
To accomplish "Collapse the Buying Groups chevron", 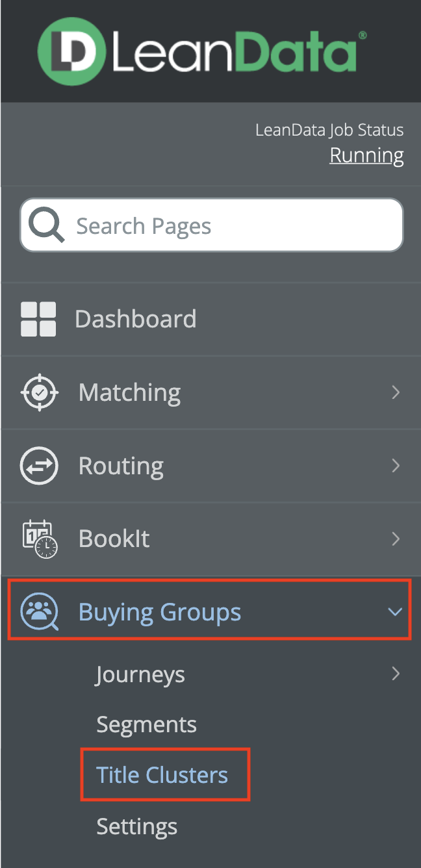I will (x=394, y=612).
